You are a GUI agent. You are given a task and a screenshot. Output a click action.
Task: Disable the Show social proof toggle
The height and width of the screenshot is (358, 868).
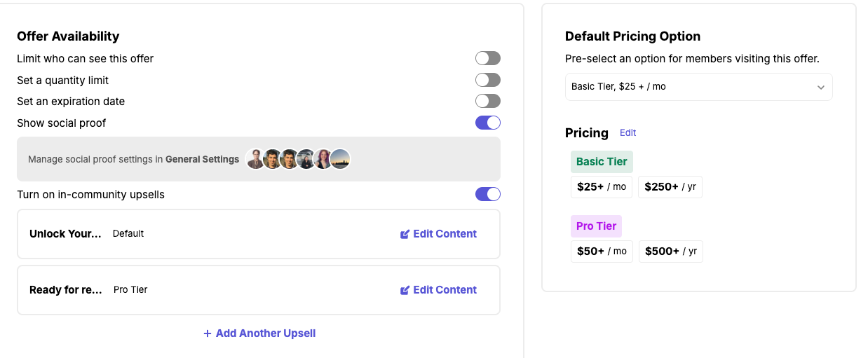point(488,123)
